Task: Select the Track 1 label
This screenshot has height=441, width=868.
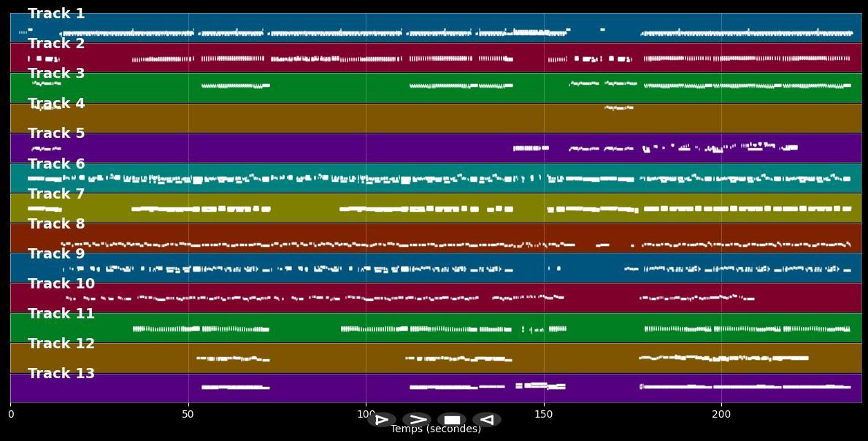Action: tap(56, 14)
